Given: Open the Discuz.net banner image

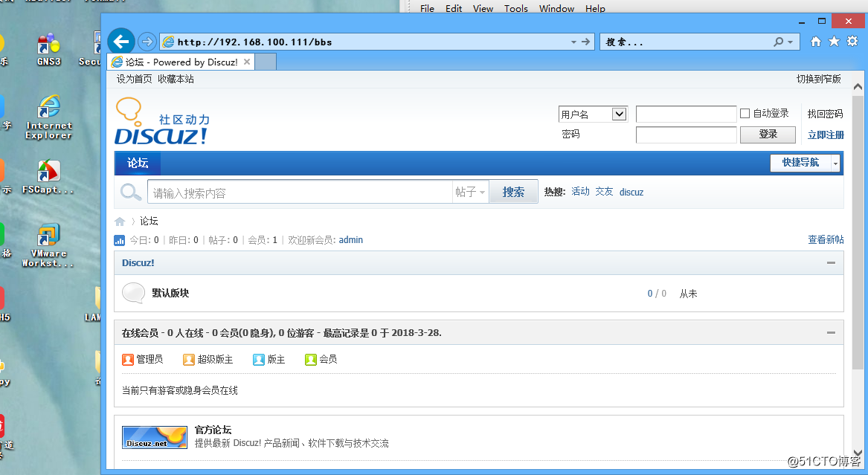Looking at the screenshot, I should (x=155, y=437).
